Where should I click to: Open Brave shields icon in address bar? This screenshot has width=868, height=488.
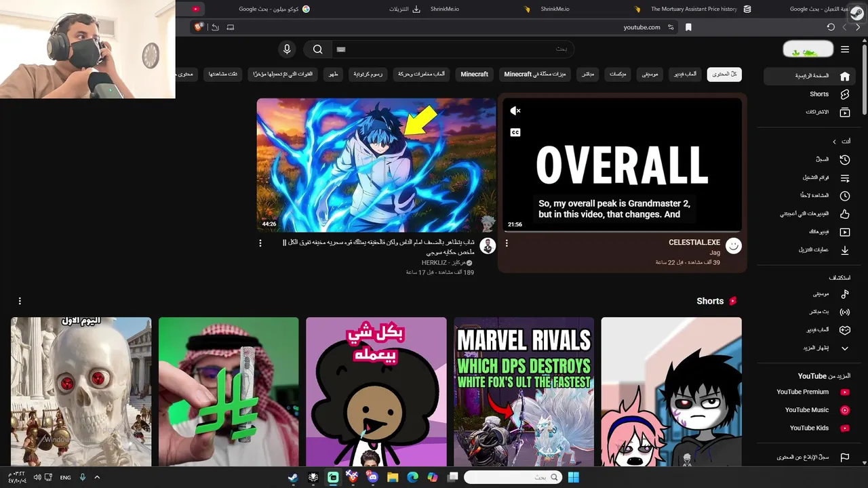(x=199, y=27)
